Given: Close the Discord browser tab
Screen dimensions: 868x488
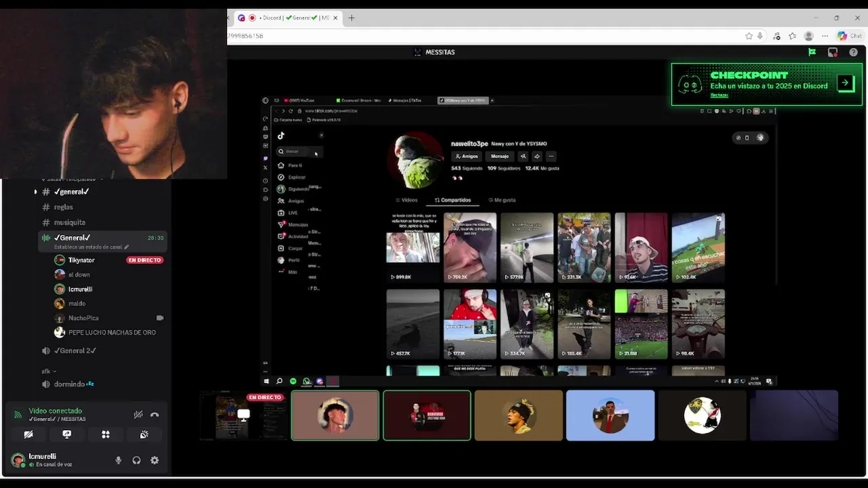Looking at the screenshot, I should pos(335,18).
